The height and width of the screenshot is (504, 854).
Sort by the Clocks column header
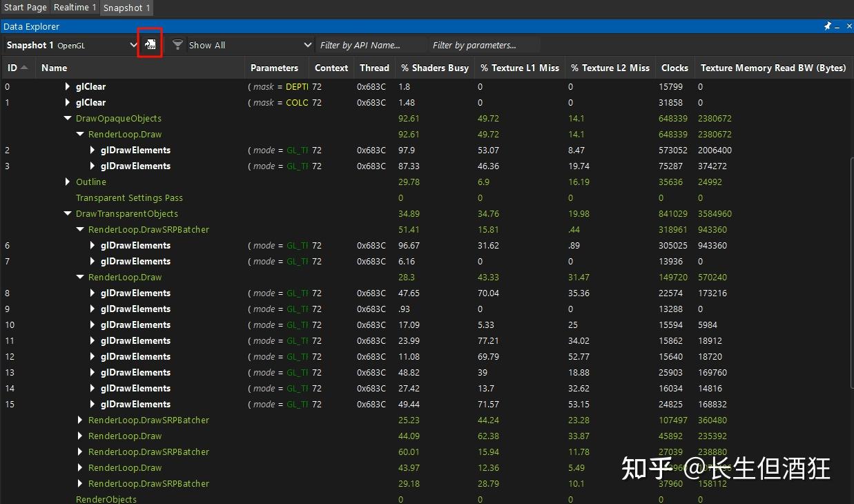click(x=674, y=68)
